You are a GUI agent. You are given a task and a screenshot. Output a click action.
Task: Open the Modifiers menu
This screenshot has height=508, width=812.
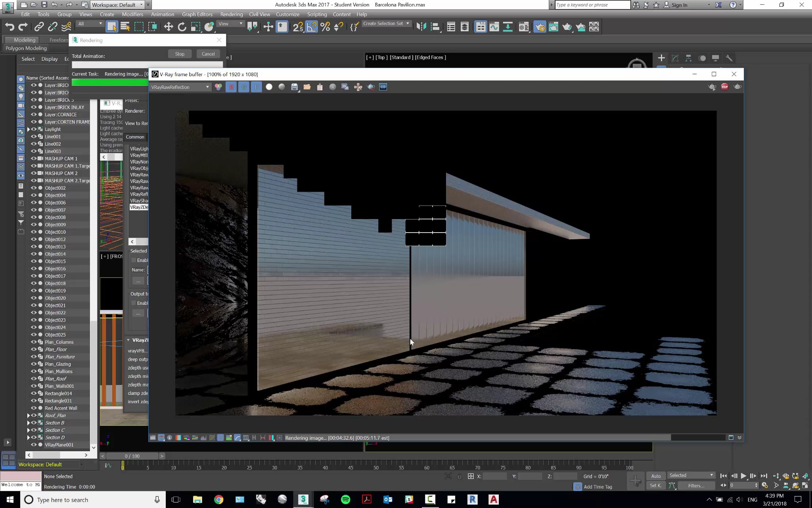(132, 14)
